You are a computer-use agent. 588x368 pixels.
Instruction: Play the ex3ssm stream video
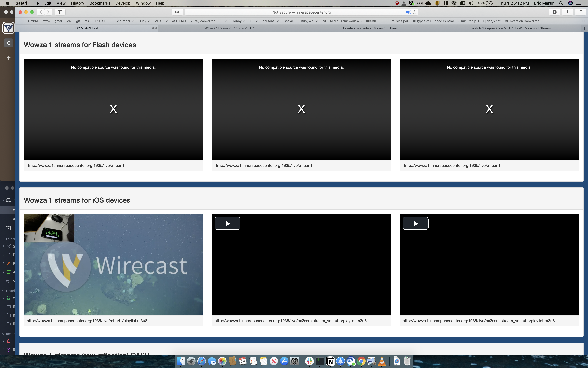click(x=415, y=223)
